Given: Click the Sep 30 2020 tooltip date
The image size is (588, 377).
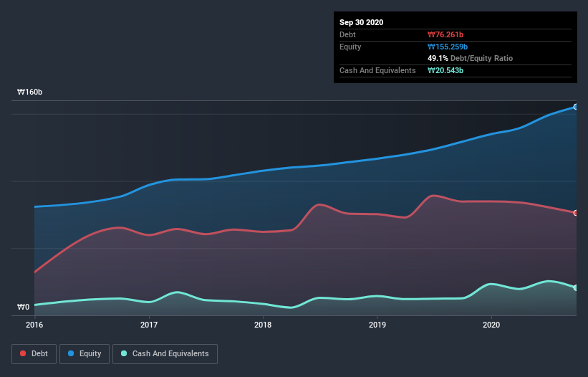Looking at the screenshot, I should point(361,22).
